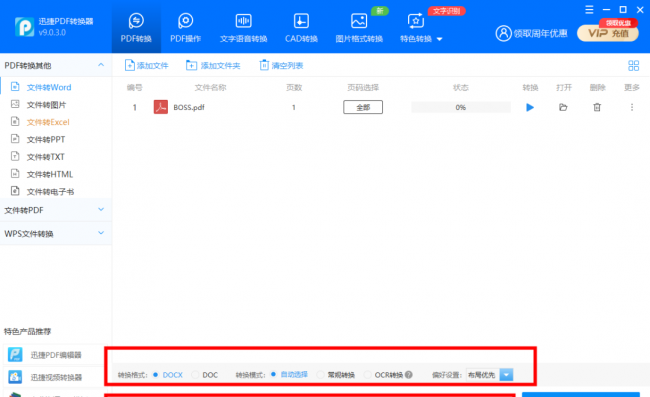Switch to the PDF操作 tab
The image size is (650, 397).
(x=185, y=27)
